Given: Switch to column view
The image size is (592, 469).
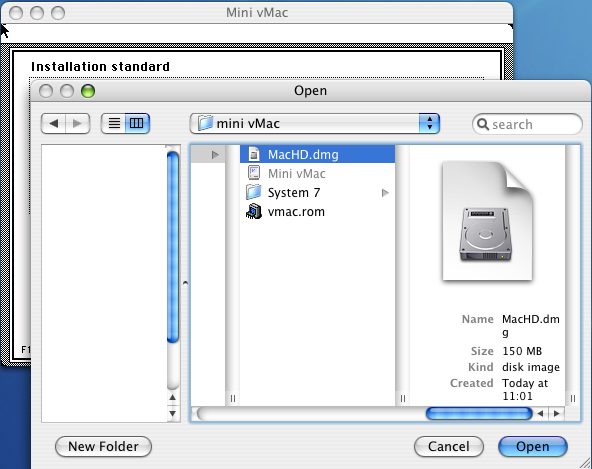Looking at the screenshot, I should click(x=137, y=123).
